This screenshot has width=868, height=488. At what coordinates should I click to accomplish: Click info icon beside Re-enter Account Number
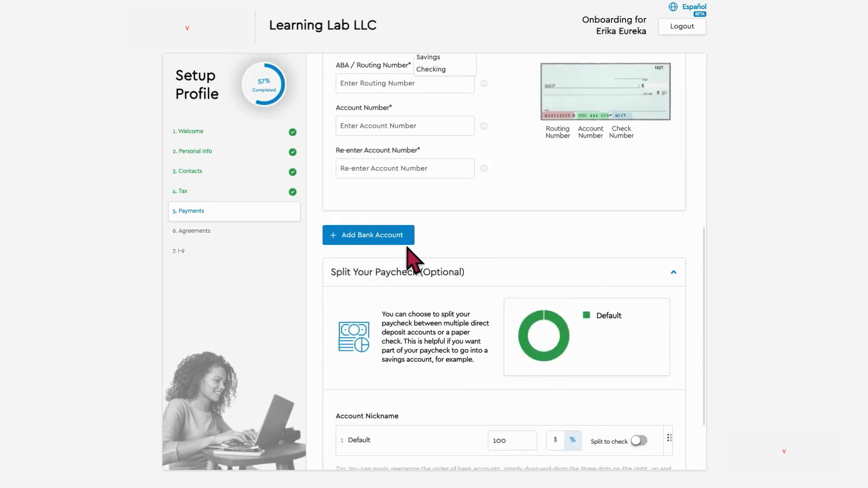point(484,169)
